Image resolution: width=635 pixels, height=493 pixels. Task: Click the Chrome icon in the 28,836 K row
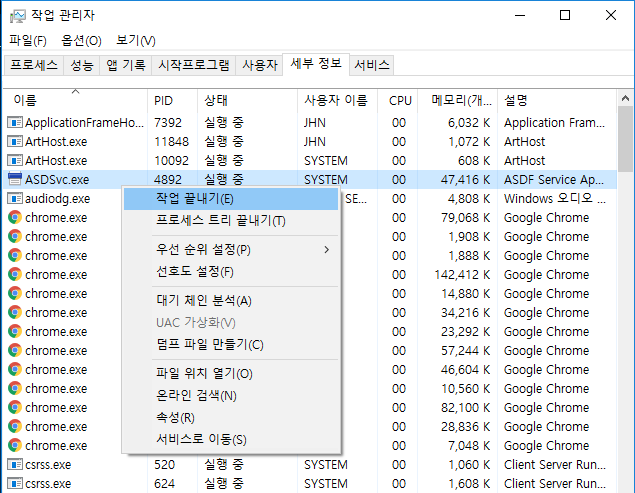(x=15, y=427)
